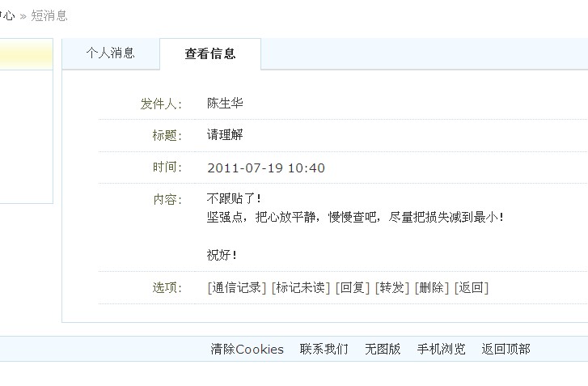Select the message title 请理解
The height and width of the screenshot is (386, 588).
point(225,134)
